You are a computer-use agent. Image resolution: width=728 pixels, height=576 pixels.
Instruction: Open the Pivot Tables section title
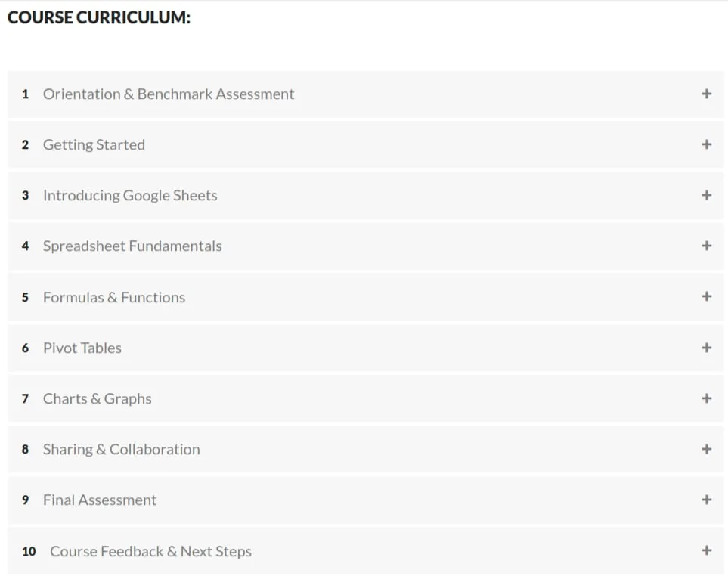82,348
